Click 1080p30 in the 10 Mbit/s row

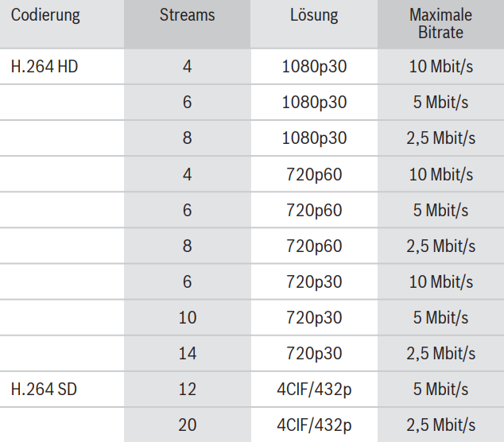click(314, 67)
